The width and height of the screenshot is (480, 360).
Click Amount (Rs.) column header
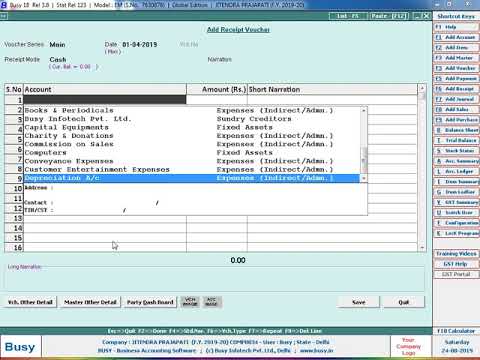217,89
